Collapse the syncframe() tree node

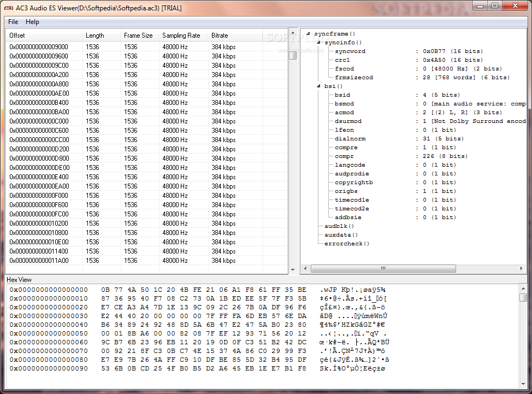click(309, 33)
